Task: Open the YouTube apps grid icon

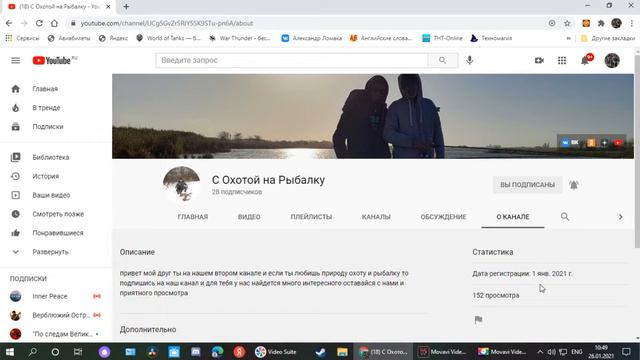Action: (x=562, y=60)
